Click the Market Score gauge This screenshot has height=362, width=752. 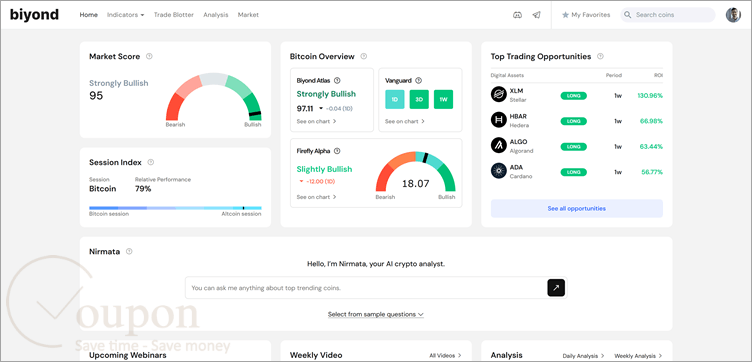click(213, 97)
